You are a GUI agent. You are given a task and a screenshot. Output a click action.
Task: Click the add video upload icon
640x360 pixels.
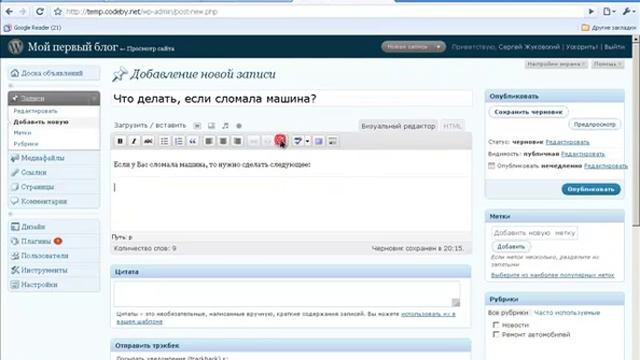211,126
